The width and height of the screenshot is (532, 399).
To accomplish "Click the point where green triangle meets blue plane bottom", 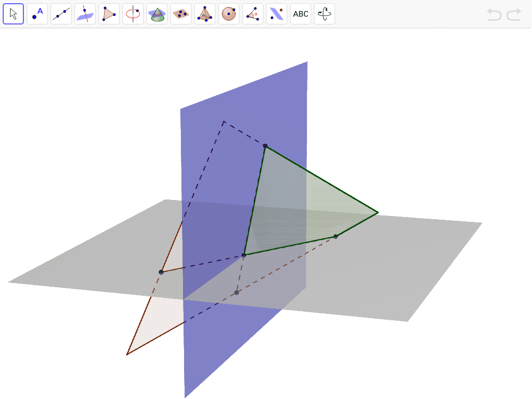I will coord(244,255).
